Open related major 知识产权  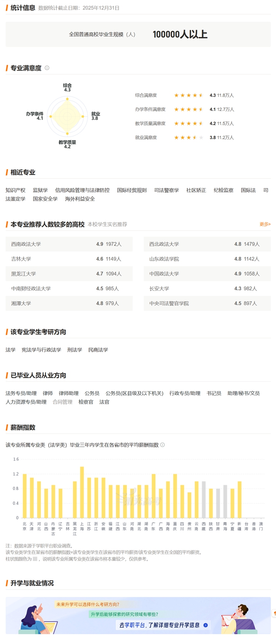click(x=15, y=190)
